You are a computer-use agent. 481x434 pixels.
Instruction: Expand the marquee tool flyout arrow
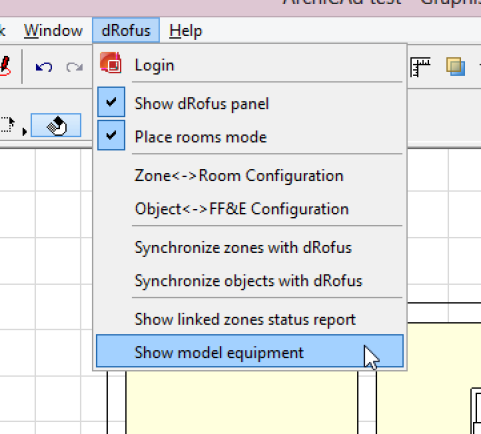24,132
